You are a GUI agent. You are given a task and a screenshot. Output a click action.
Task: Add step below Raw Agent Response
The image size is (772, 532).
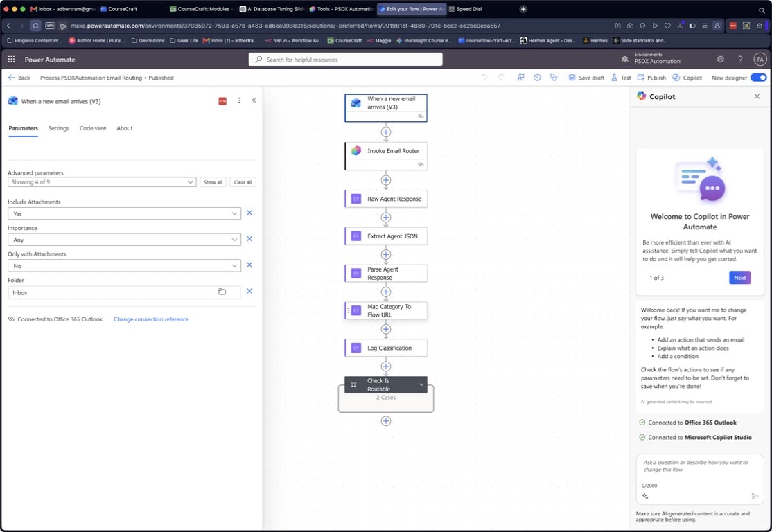coord(386,217)
